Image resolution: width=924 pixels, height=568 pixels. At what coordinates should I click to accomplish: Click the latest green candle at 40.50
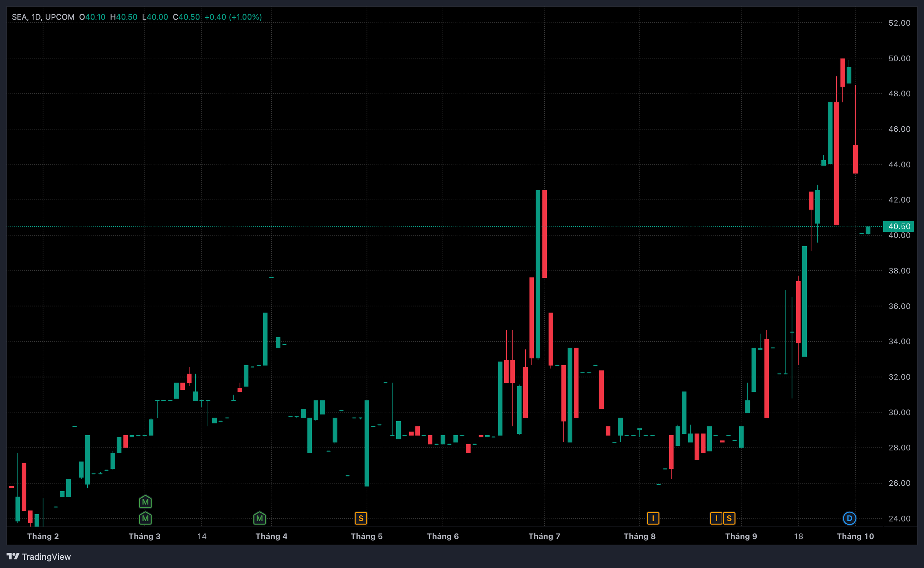point(868,230)
